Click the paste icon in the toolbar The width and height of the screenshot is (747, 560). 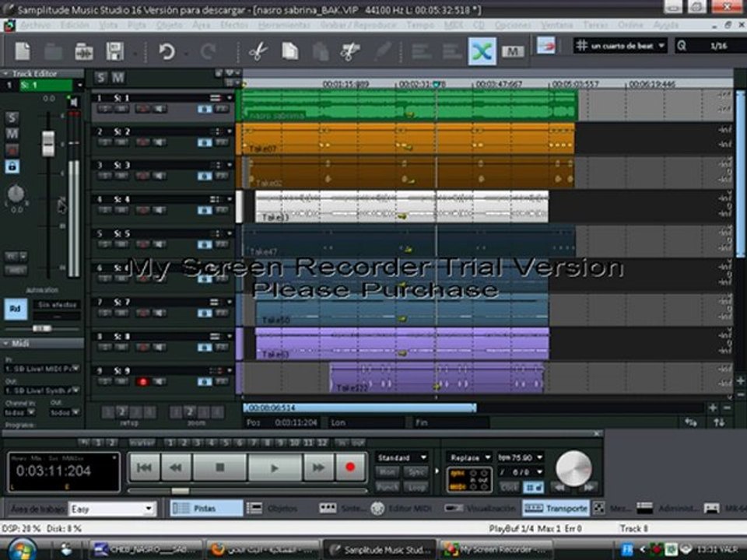(321, 51)
